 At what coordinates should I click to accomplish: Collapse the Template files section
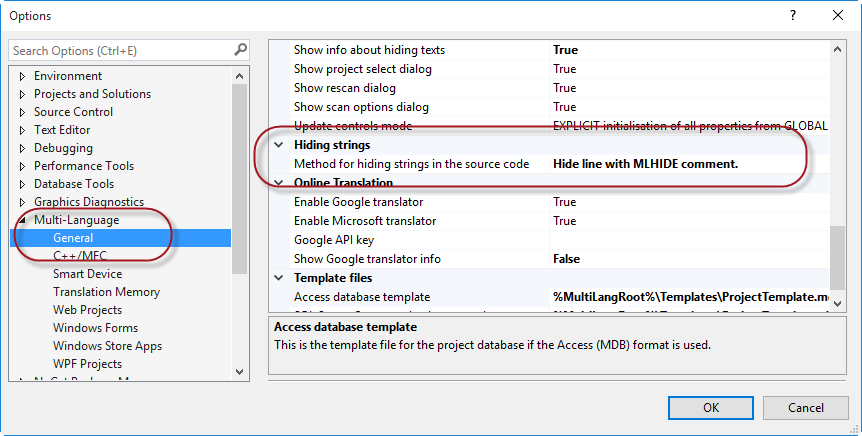[x=279, y=278]
